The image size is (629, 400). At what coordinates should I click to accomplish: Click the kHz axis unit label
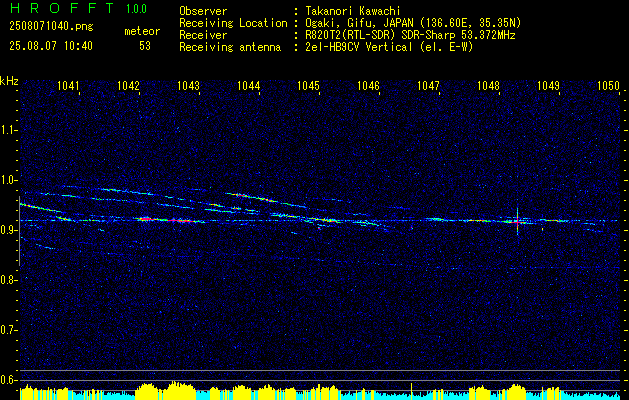pos(9,81)
